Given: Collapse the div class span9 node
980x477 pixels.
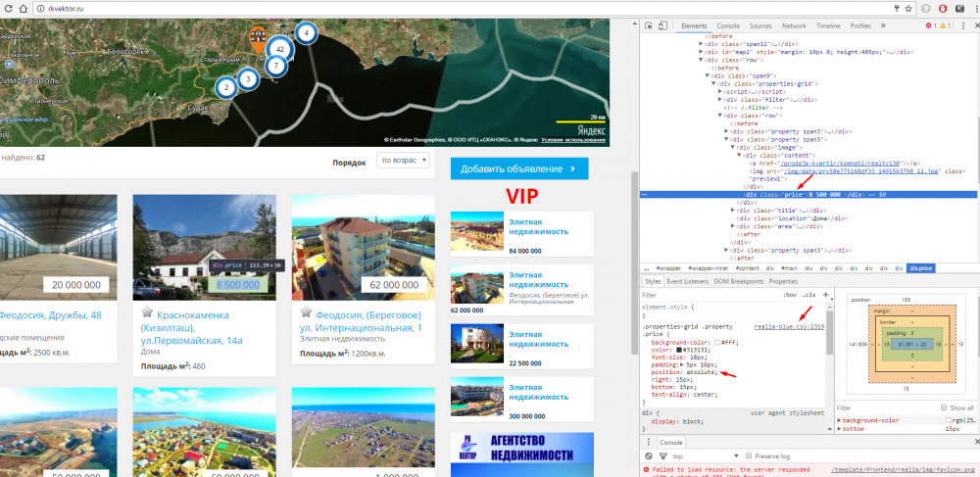Looking at the screenshot, I should pos(707,75).
